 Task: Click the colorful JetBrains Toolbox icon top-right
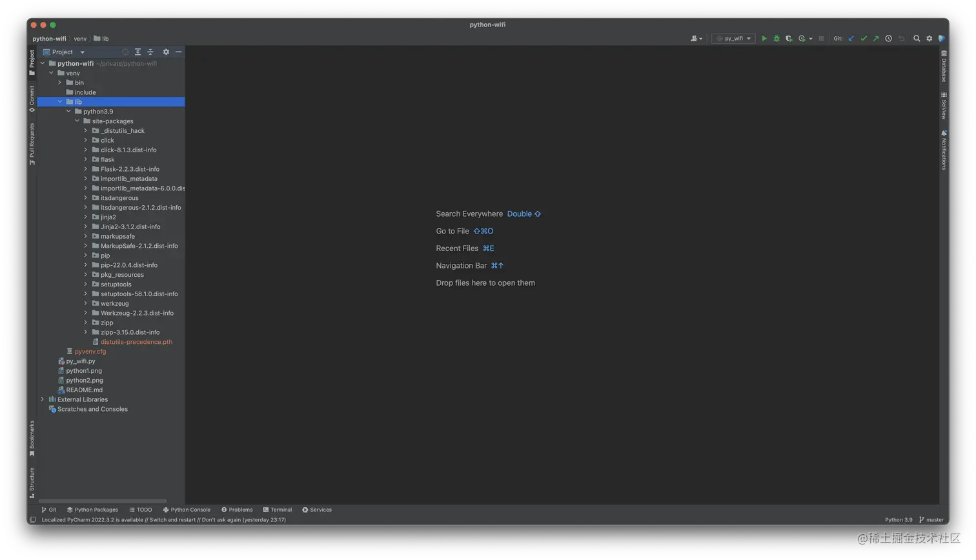coord(942,39)
